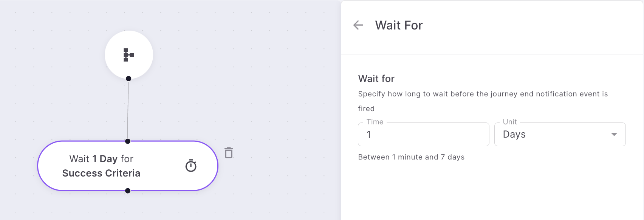Go back using the left arrow
The height and width of the screenshot is (220, 644).
click(358, 25)
